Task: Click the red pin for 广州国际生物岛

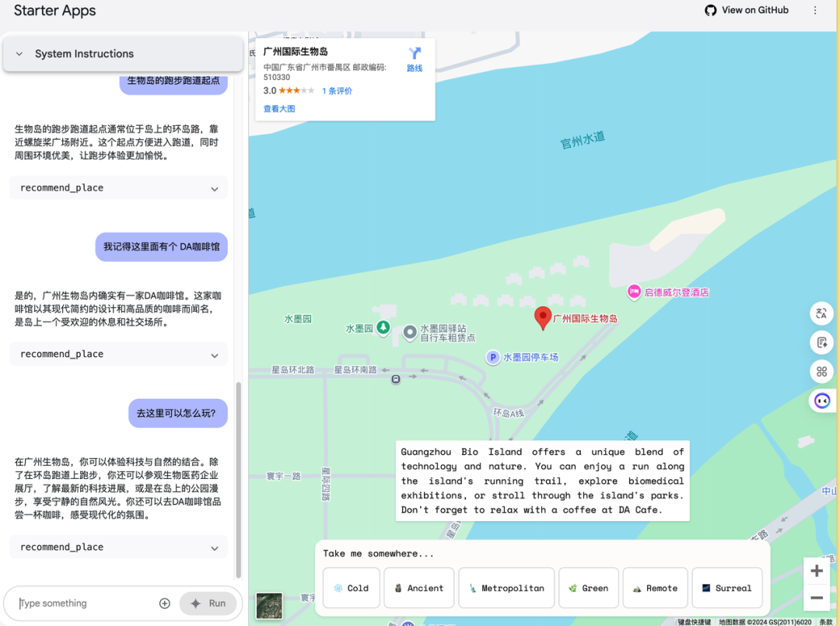Action: coord(542,317)
